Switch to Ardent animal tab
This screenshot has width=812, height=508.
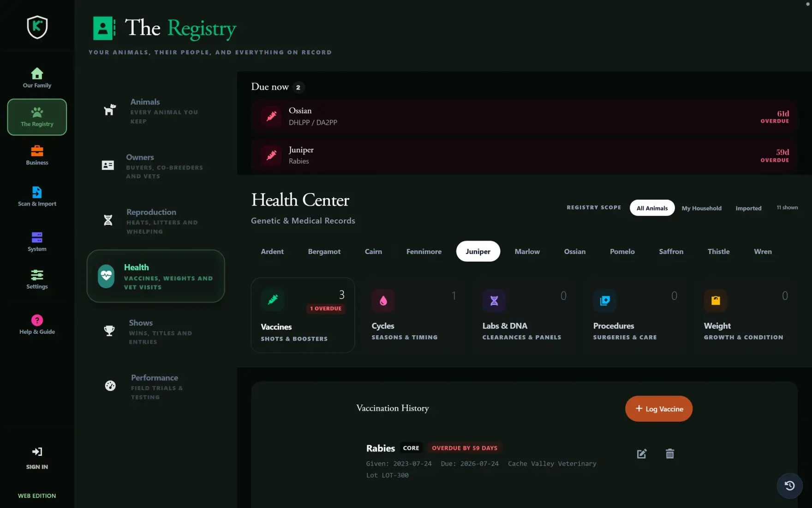pos(272,251)
